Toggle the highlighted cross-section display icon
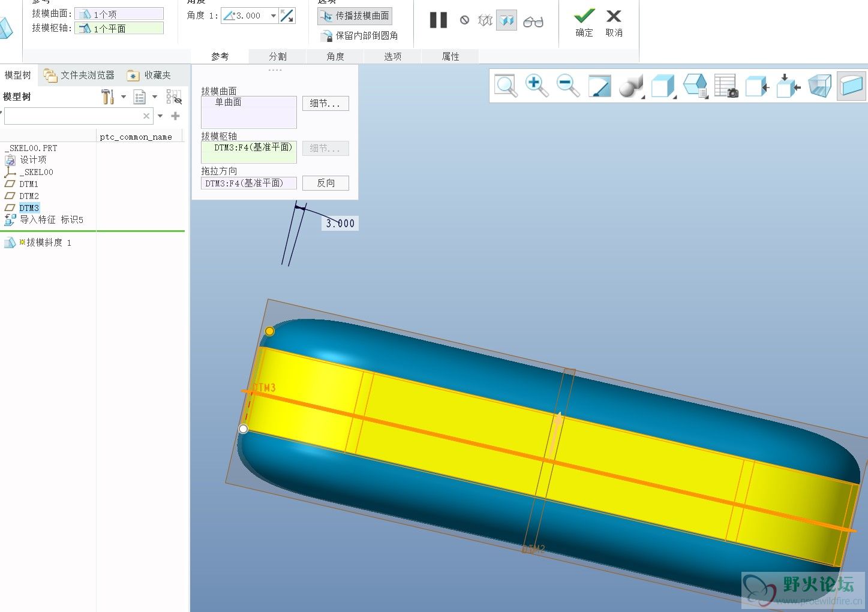868x612 pixels. 851,86
